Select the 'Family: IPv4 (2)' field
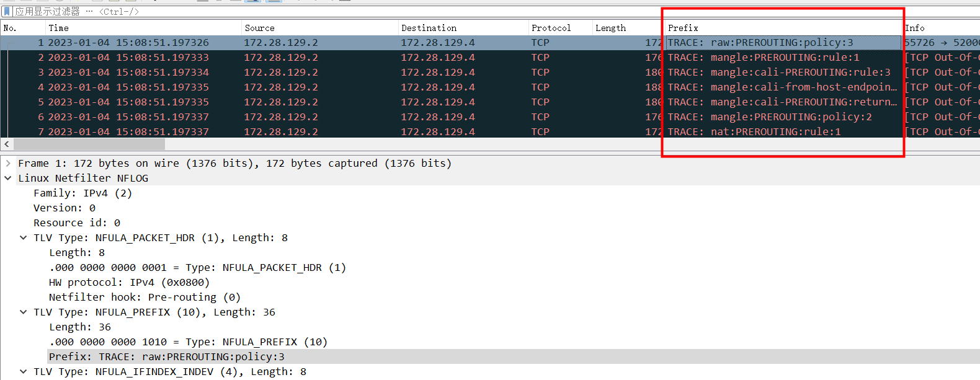The image size is (980, 380). point(82,193)
